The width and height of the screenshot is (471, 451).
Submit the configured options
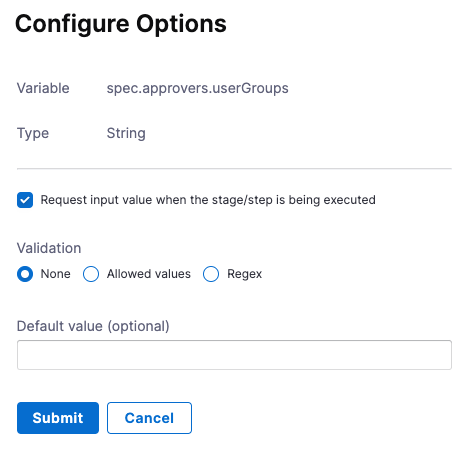pyautogui.click(x=58, y=418)
